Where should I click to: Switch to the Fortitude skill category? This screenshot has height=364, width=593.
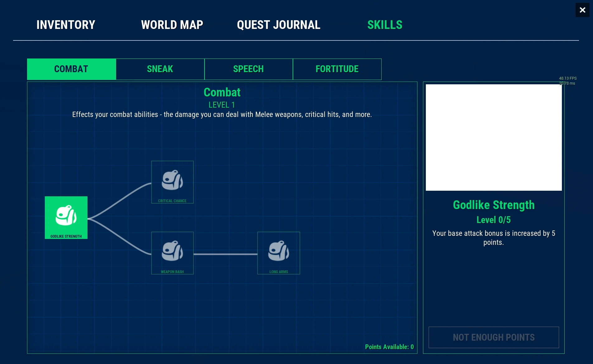(337, 69)
